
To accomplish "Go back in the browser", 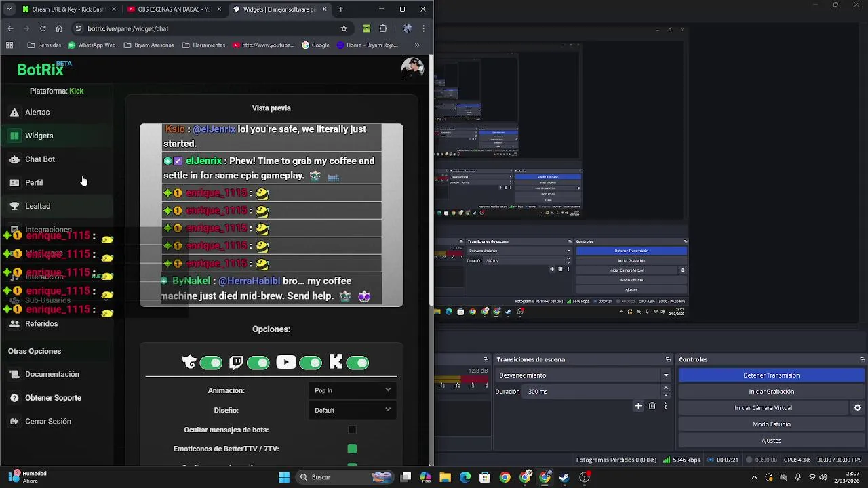I will (10, 28).
